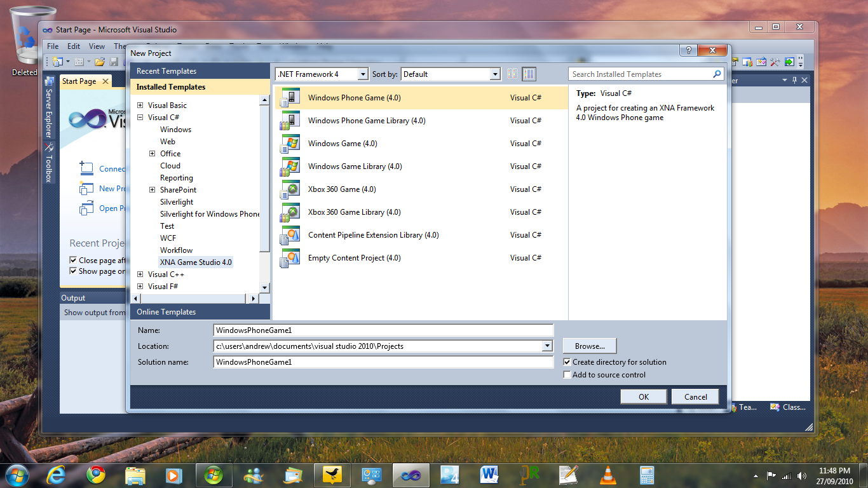Open the Toolbox side tab

[x=48, y=163]
